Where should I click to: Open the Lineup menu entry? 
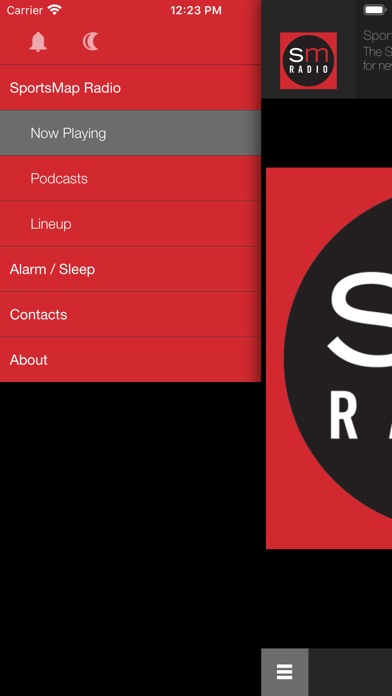coord(131,224)
